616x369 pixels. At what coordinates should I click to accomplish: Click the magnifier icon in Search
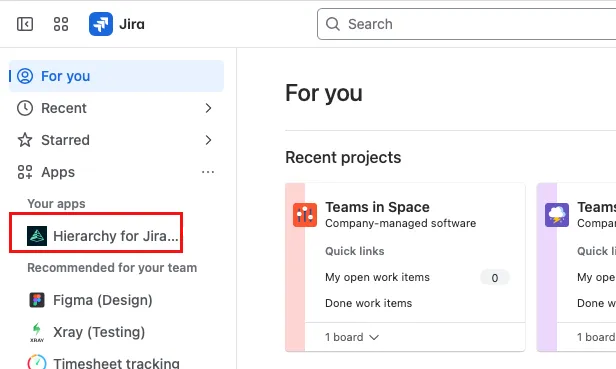point(333,24)
